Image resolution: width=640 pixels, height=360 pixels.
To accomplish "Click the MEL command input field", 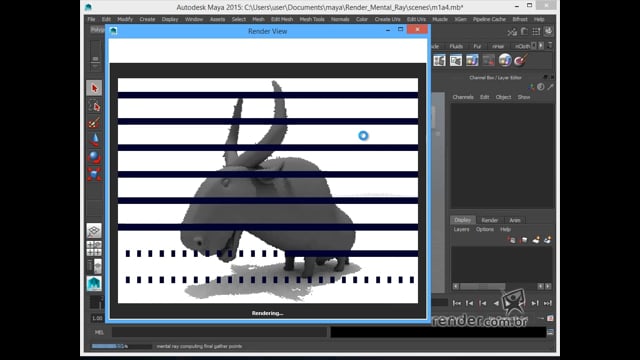I will coord(219,332).
